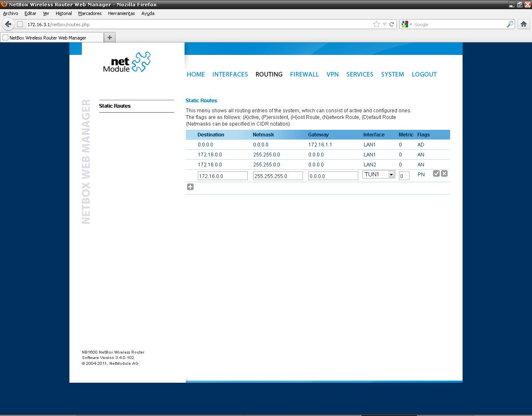Click the Metric column header
Screen dimensions: 532x416
(406, 135)
